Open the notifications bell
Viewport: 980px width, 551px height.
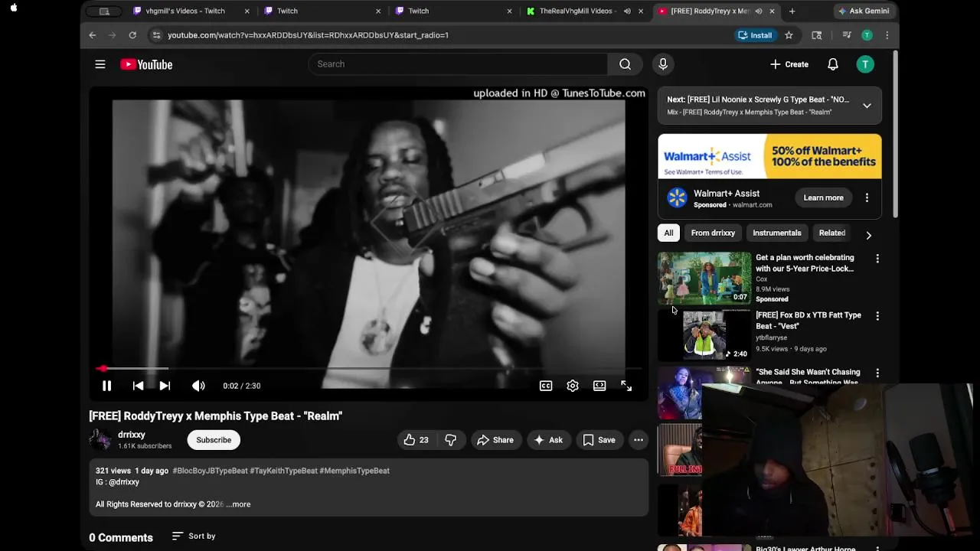point(833,64)
